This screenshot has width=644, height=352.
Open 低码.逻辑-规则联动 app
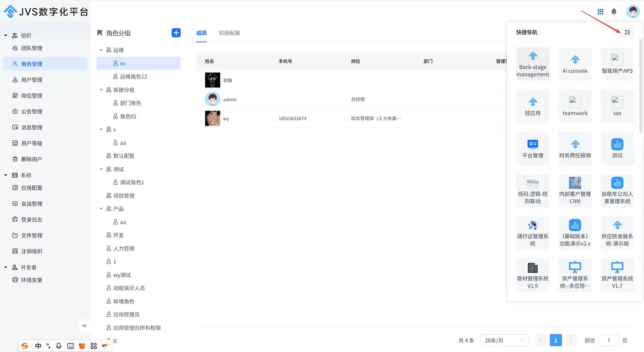[533, 191]
